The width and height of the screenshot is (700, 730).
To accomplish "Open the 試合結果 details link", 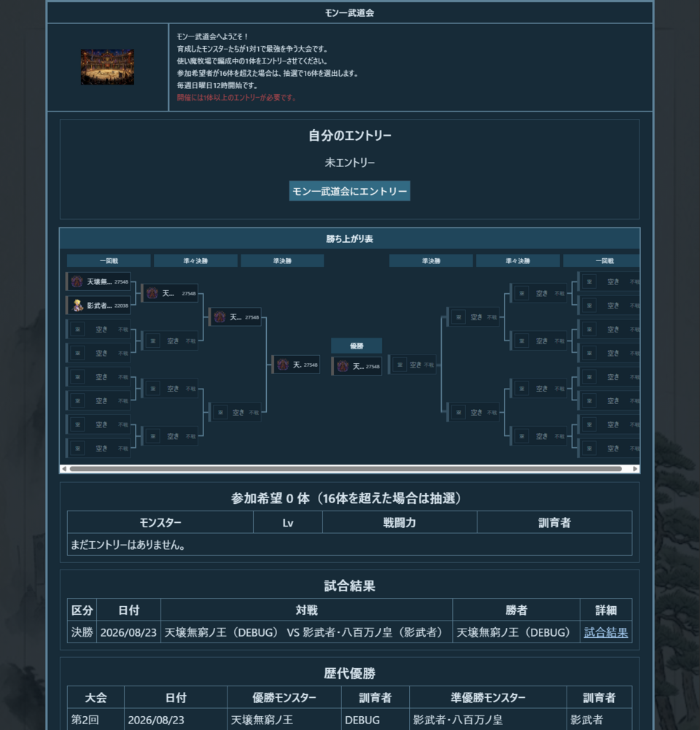I will coord(605,632).
